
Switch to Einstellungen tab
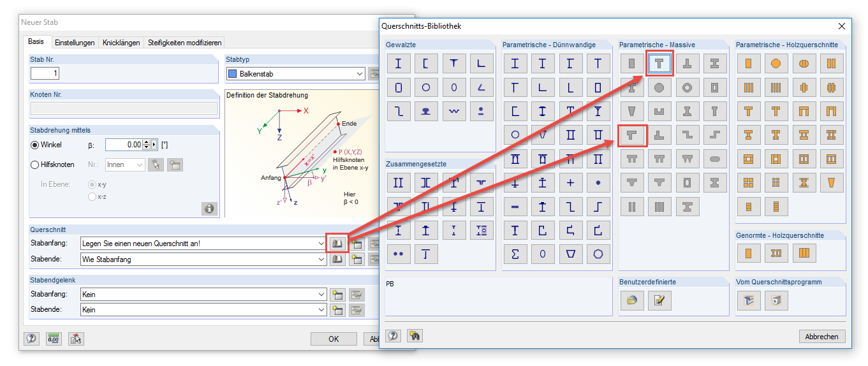coord(75,43)
